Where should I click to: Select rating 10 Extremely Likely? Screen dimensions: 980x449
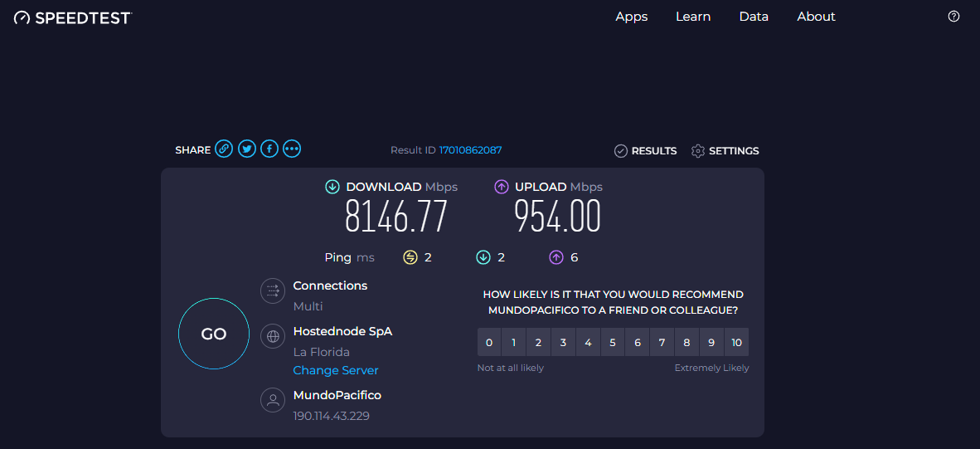tap(736, 342)
